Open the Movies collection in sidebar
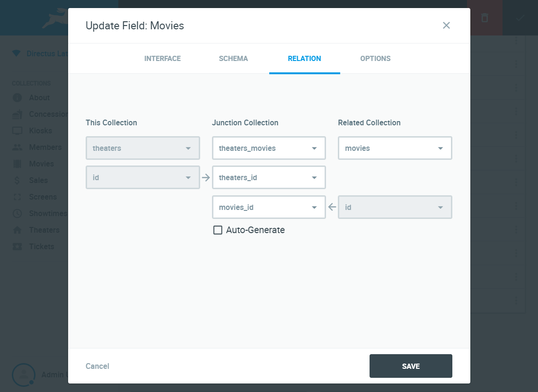The image size is (538, 392). pos(42,164)
